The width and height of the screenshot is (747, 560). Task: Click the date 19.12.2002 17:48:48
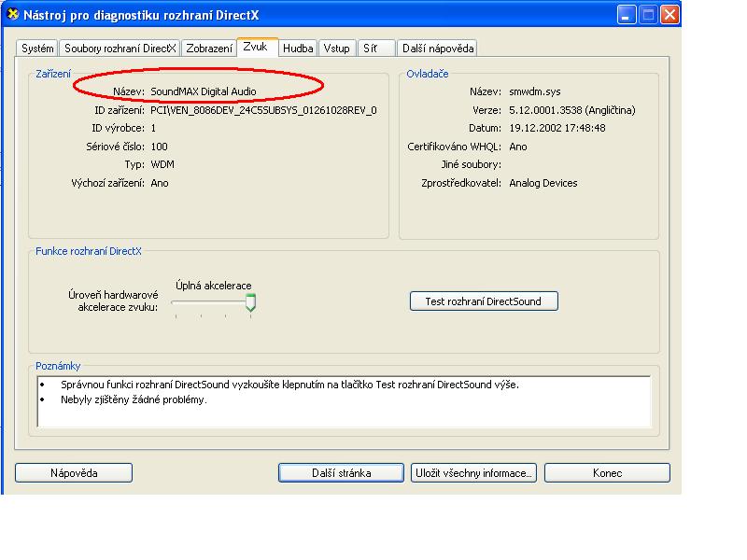click(557, 128)
